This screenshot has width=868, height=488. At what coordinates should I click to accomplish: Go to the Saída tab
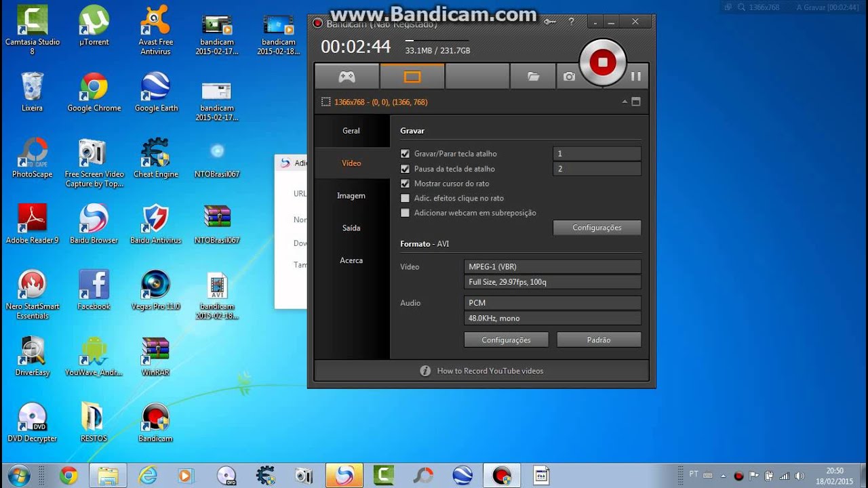click(x=351, y=228)
